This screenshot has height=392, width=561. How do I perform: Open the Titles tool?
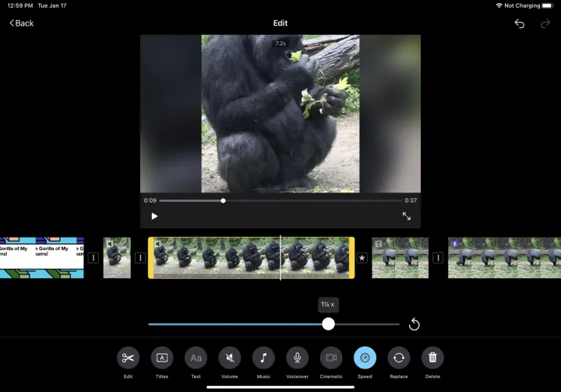tap(162, 358)
